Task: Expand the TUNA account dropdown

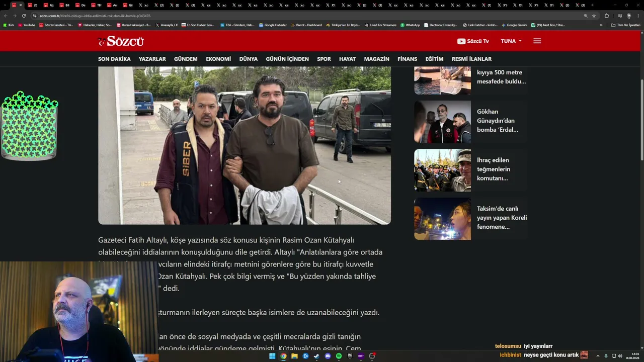Action: [x=511, y=41]
